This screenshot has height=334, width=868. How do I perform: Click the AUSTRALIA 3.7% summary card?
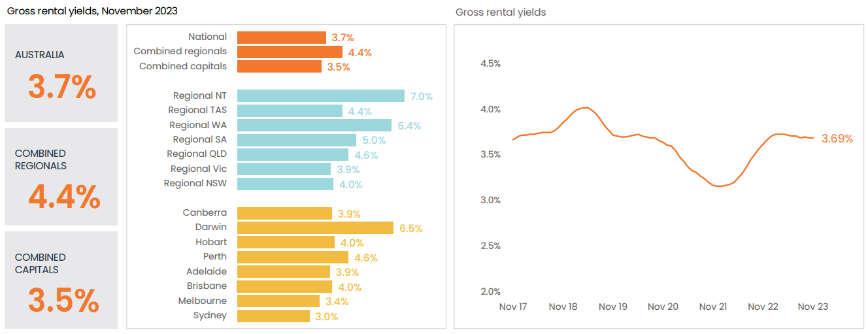[61, 73]
